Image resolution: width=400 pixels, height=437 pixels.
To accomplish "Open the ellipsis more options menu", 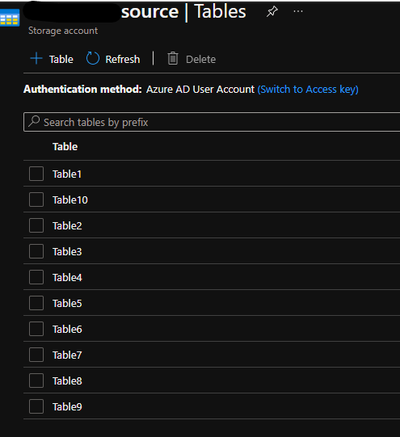I will coord(298,11).
